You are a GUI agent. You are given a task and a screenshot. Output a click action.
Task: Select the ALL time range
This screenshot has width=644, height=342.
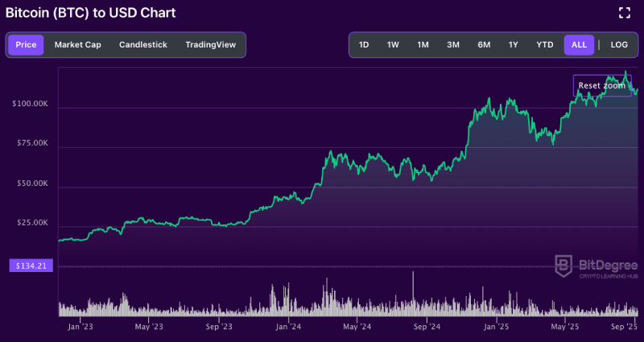[x=579, y=45]
